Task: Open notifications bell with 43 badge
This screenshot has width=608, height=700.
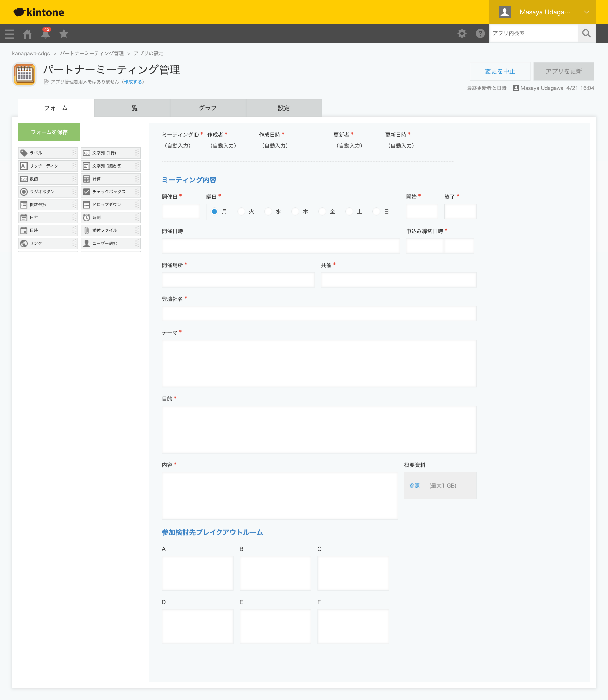Action: point(45,34)
